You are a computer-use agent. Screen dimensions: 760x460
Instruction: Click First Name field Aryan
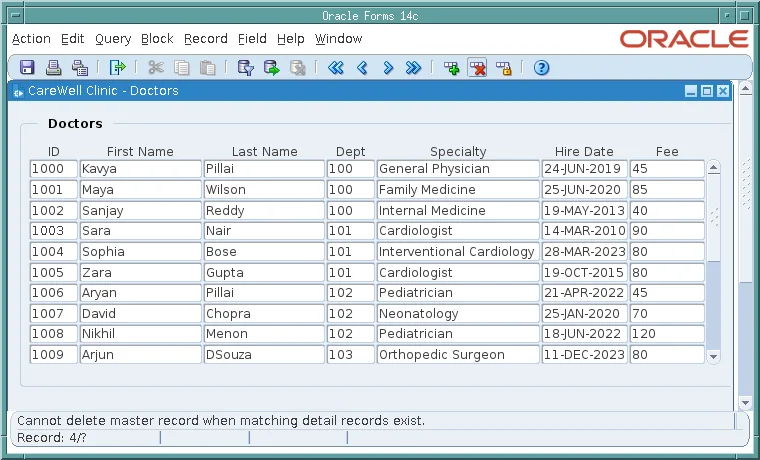point(141,293)
